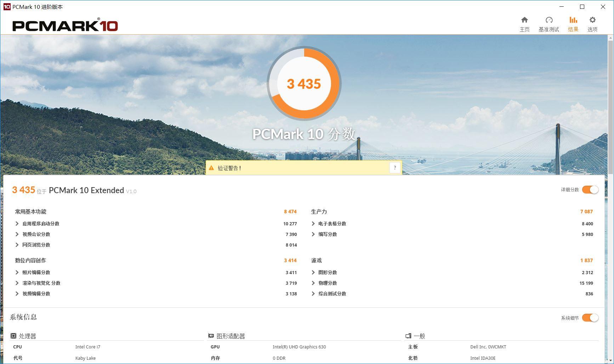Image resolution: width=614 pixels, height=364 pixels.
Task: Click the 验证警告! message text
Action: 229,168
